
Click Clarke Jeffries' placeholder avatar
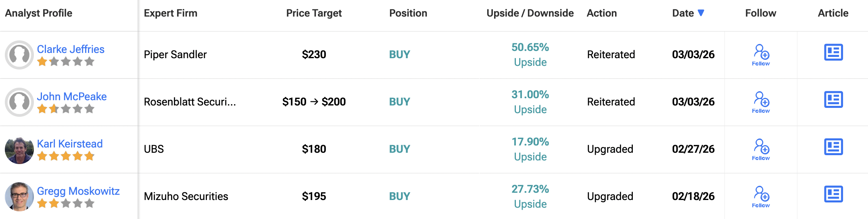[x=19, y=55]
